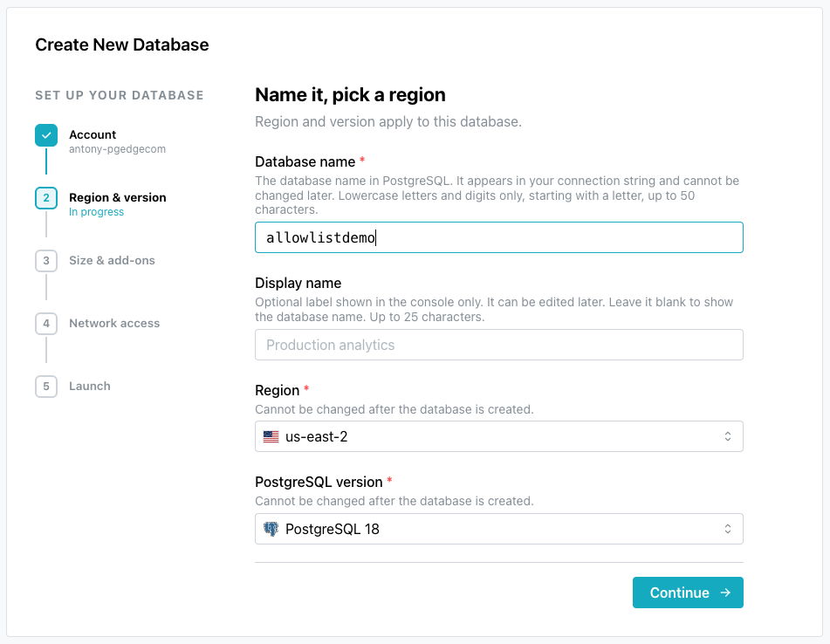
Task: Open the Region dropdown showing us-east-2
Action: click(x=498, y=436)
